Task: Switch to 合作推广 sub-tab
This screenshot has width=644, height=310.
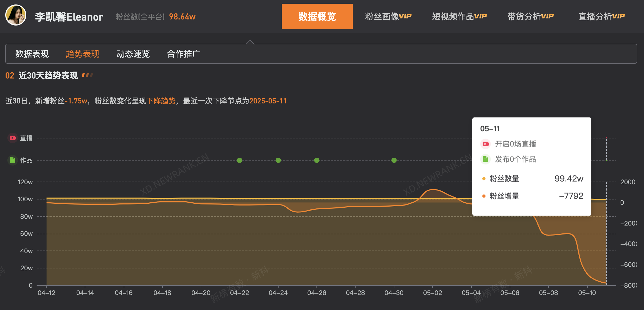Action: pyautogui.click(x=184, y=54)
